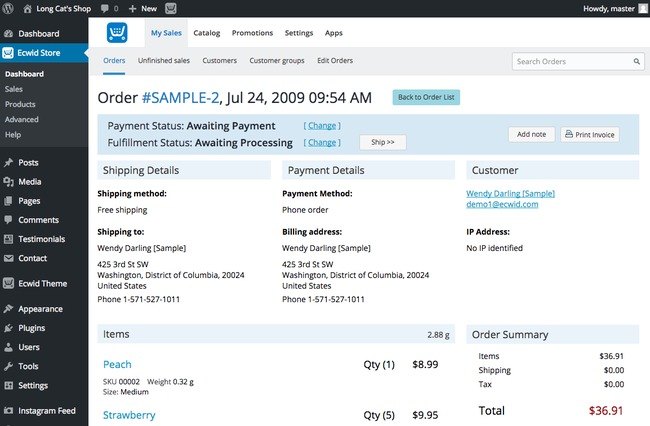
Task: Click the home icon beside Long Cat's Shop
Action: (27, 8)
